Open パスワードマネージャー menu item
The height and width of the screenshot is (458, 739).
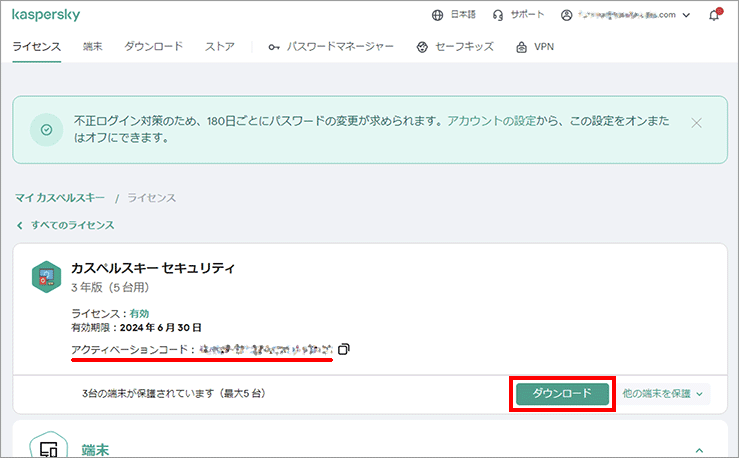click(x=340, y=47)
